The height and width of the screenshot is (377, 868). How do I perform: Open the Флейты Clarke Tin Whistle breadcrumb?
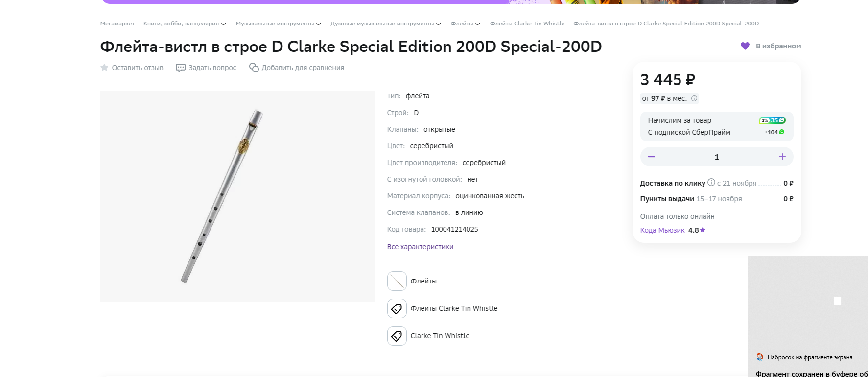coord(527,24)
